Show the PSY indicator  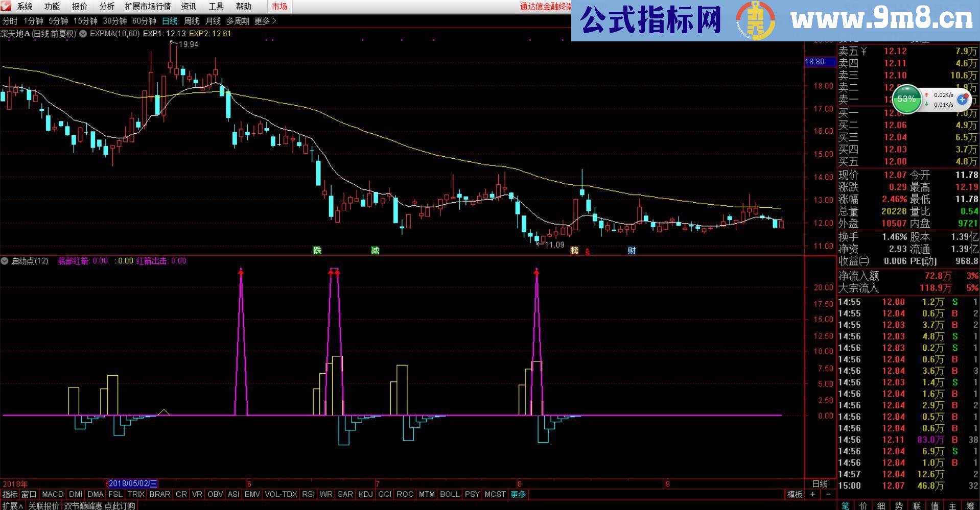click(472, 494)
